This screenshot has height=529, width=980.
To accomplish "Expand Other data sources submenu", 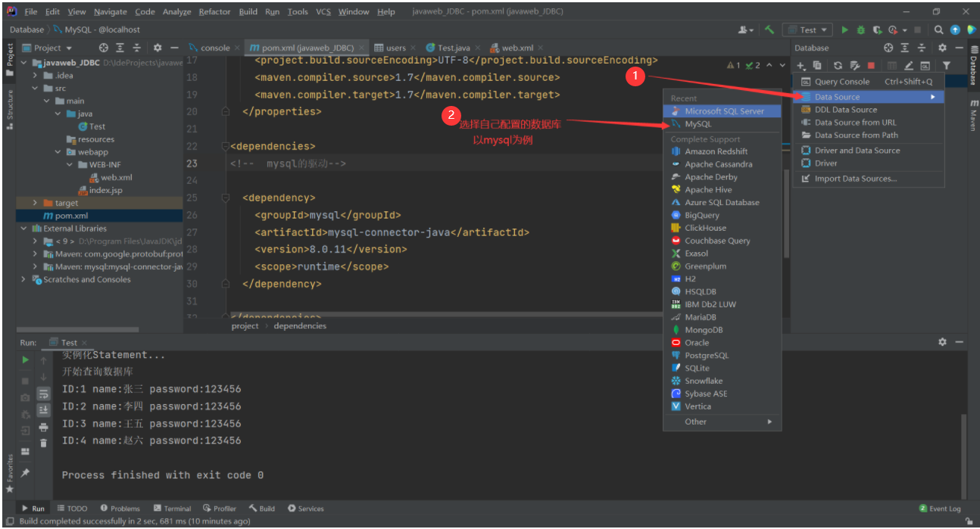I will click(x=722, y=422).
